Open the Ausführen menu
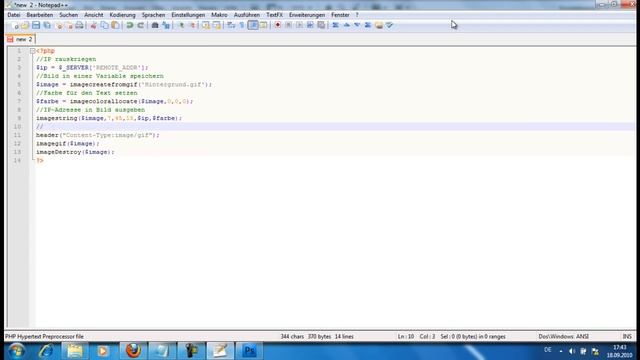Image resolution: width=640 pixels, height=360 pixels. tap(247, 15)
